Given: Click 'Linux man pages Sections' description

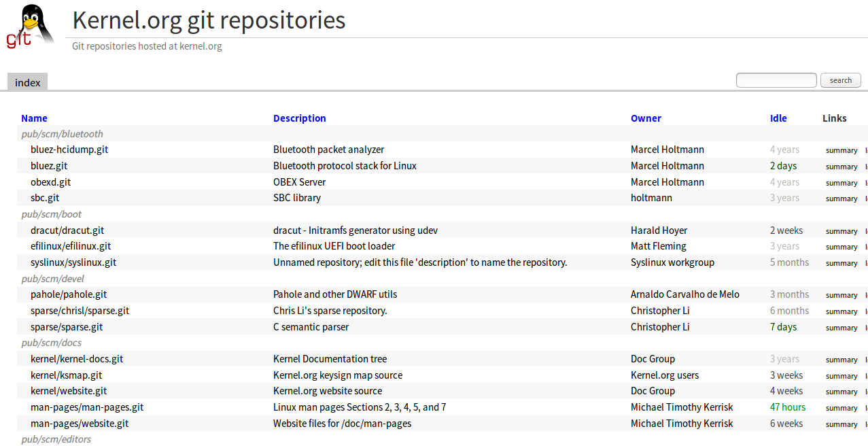Looking at the screenshot, I should coord(360,407).
